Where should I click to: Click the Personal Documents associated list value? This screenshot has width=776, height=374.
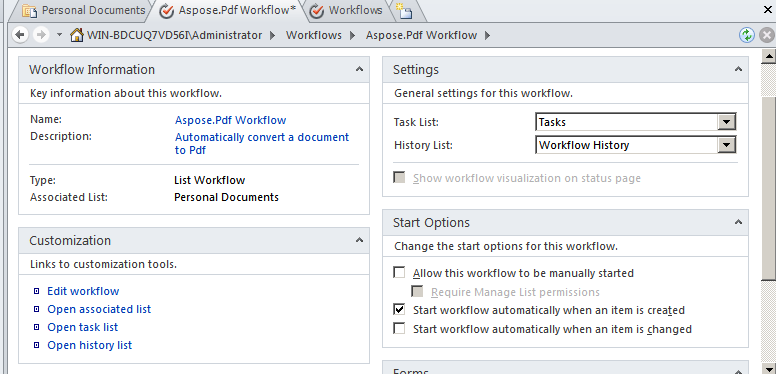tap(226, 197)
